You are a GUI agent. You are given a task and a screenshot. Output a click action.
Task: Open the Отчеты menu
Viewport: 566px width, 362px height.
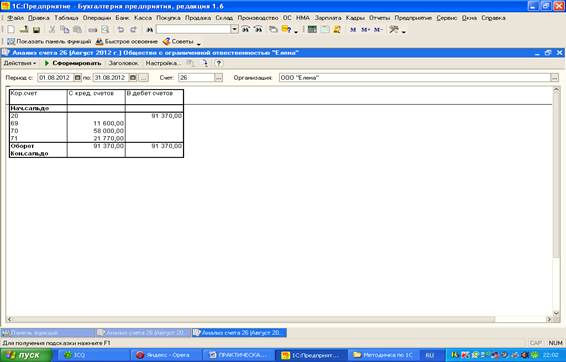click(x=379, y=18)
